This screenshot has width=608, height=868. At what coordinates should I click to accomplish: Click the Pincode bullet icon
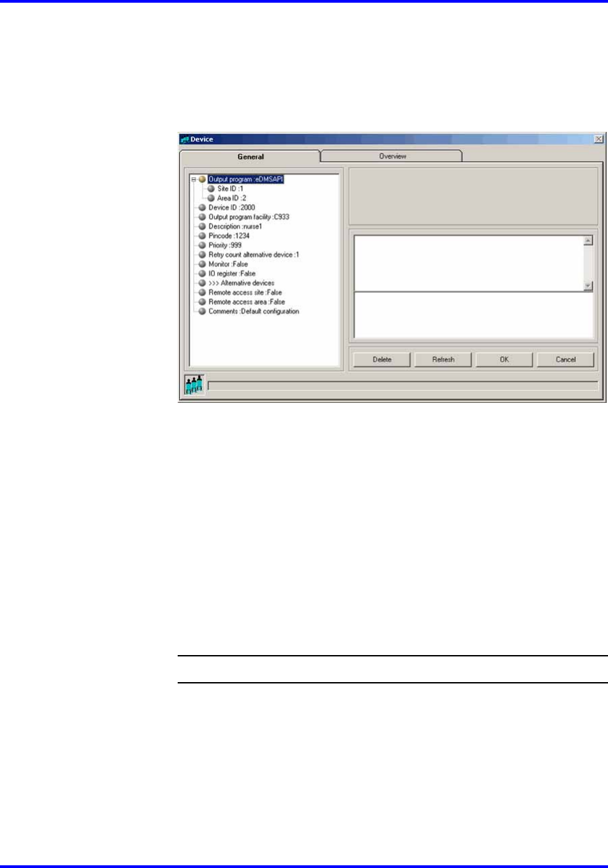[x=202, y=236]
